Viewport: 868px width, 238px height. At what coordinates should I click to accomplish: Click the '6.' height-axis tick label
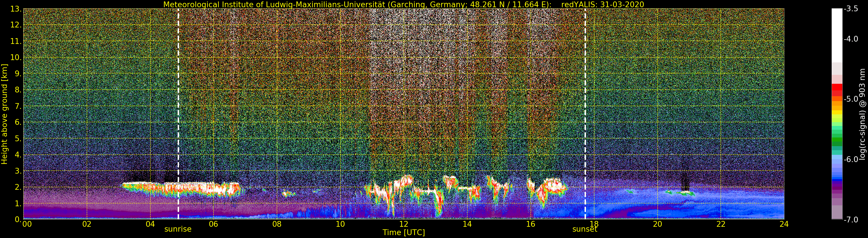click(18, 122)
